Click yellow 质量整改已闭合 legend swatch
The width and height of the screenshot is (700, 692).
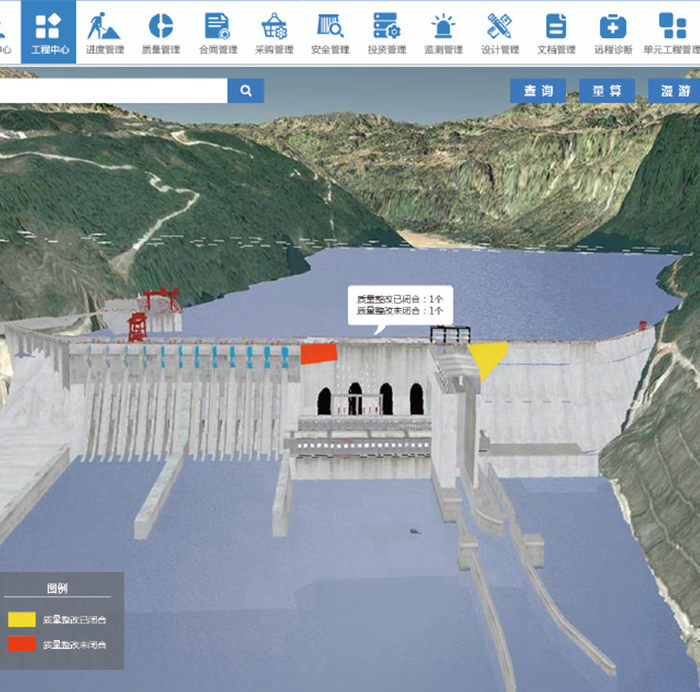(22, 620)
